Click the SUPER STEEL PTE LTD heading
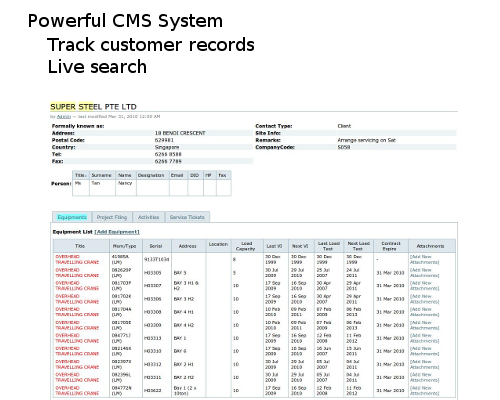 [93, 107]
